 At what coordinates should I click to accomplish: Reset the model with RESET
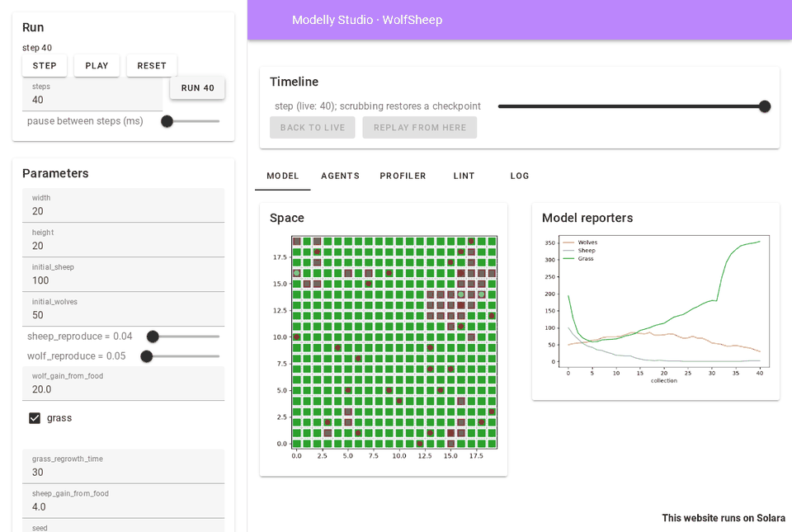click(x=152, y=66)
